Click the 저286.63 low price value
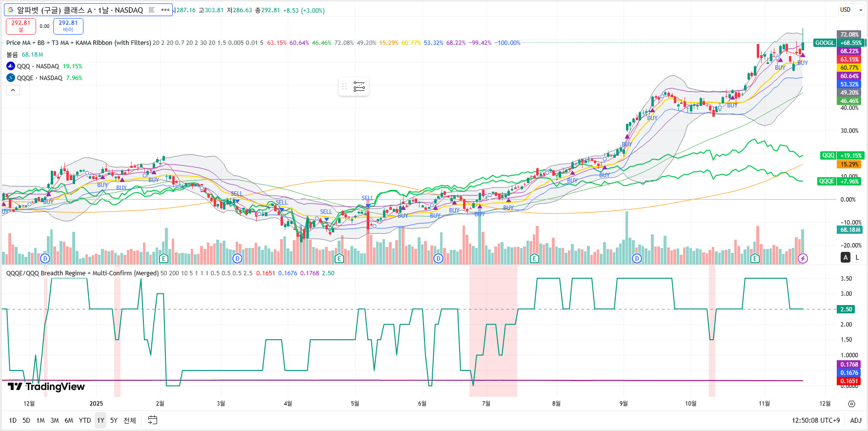868x431 pixels. pyautogui.click(x=239, y=10)
